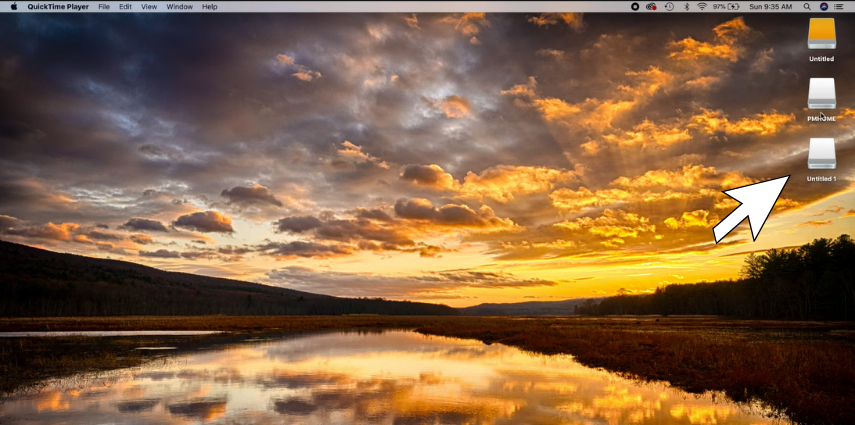
Task: Open the Help menu
Action: click(209, 7)
